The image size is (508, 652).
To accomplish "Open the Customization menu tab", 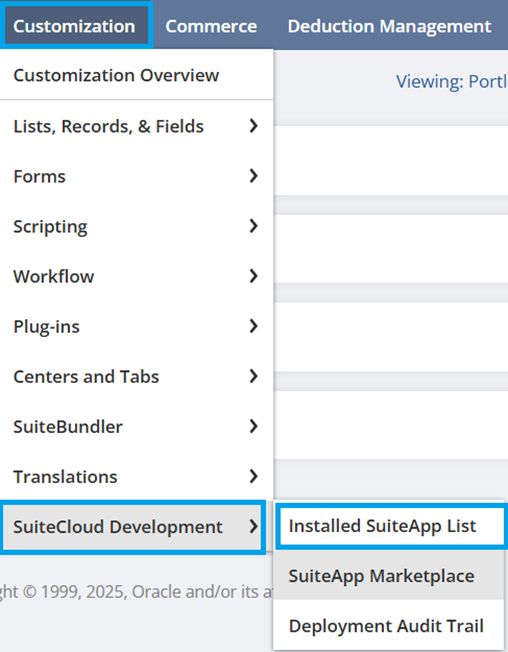I will pos(74,26).
